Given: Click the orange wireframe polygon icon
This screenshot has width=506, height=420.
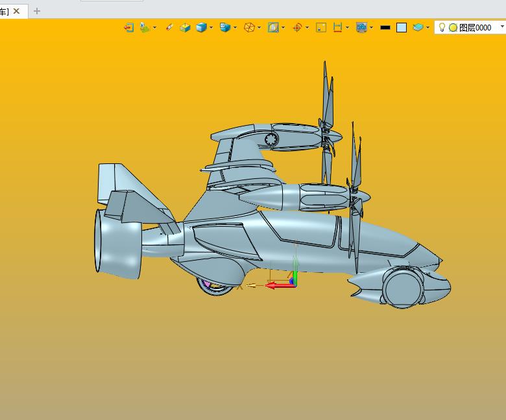Looking at the screenshot, I should (249, 27).
